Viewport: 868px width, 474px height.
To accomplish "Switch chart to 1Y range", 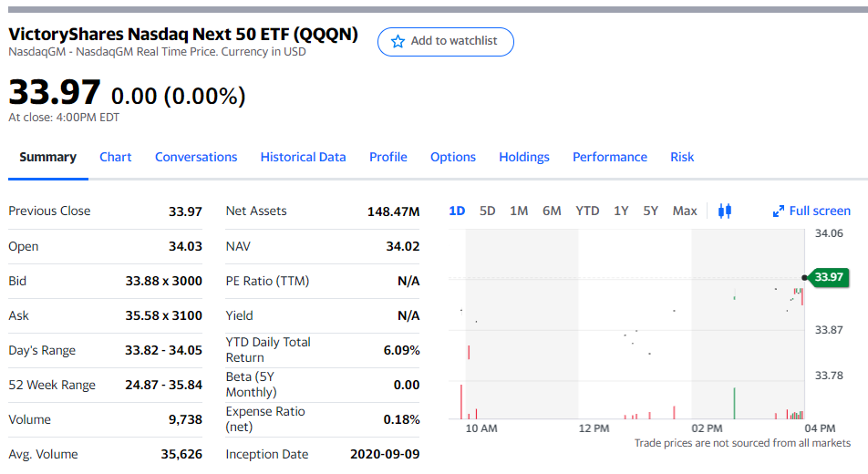I will (x=621, y=211).
